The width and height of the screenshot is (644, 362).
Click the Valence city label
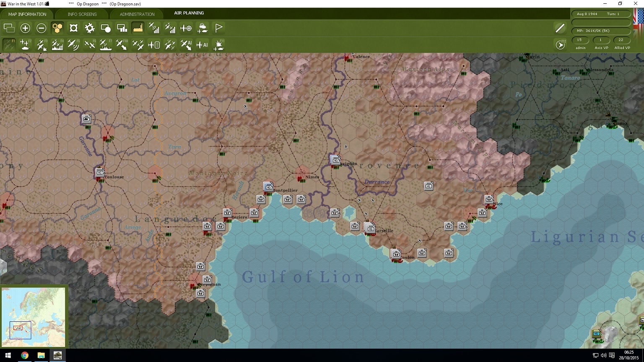(x=361, y=57)
